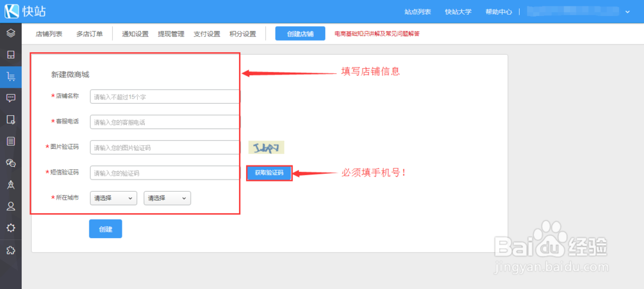This screenshot has height=289, width=644.
Task: Click 获取验证码 button
Action: pos(269,173)
